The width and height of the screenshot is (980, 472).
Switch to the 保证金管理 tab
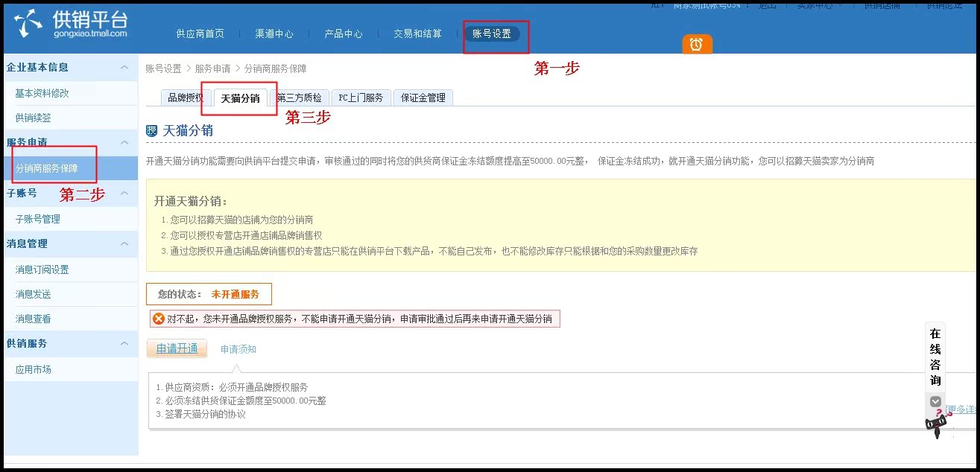423,98
